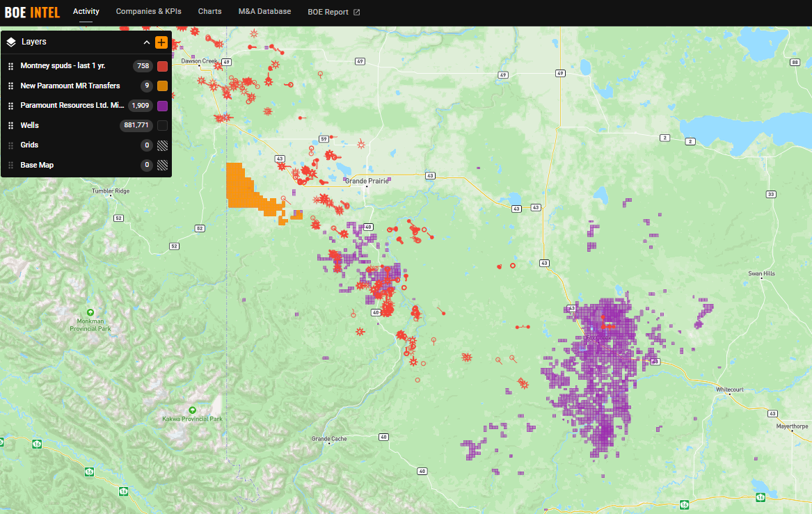Click the Highway 52 shield near Tumbler Ridge
The height and width of the screenshot is (514, 812).
(119, 218)
